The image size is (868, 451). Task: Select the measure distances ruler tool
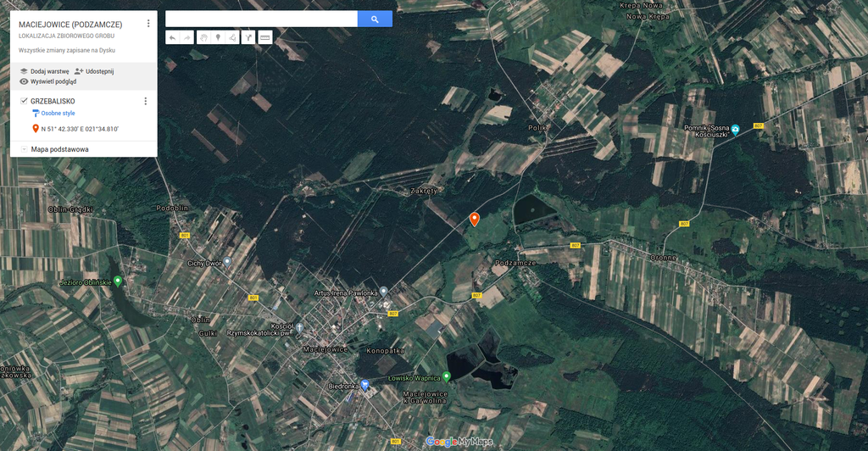264,37
